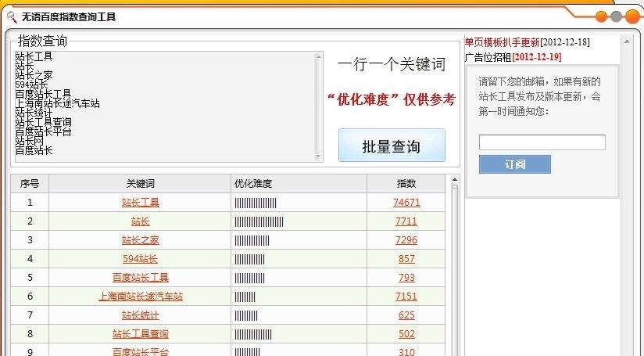
Task: Click the 一行一个关键词 hint text
Action: coord(392,64)
